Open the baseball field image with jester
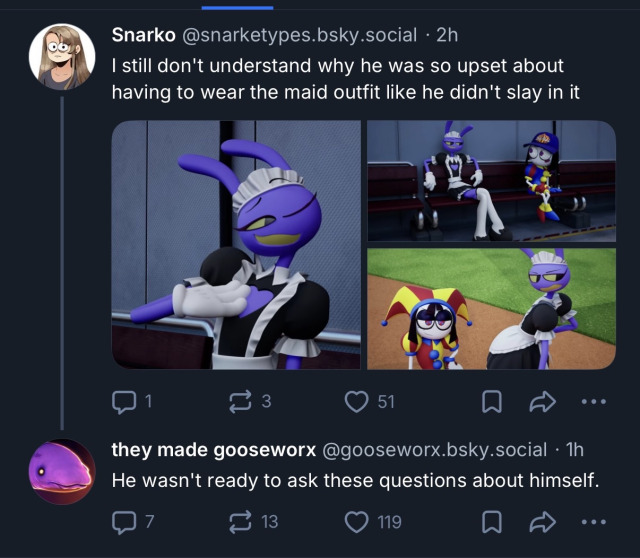Image resolution: width=640 pixels, height=558 pixels. pyautogui.click(x=491, y=309)
